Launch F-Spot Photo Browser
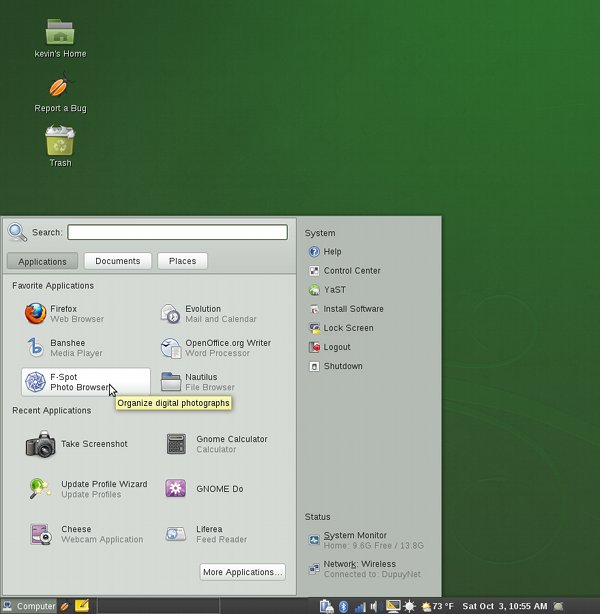This screenshot has width=600, height=614. tap(85, 382)
